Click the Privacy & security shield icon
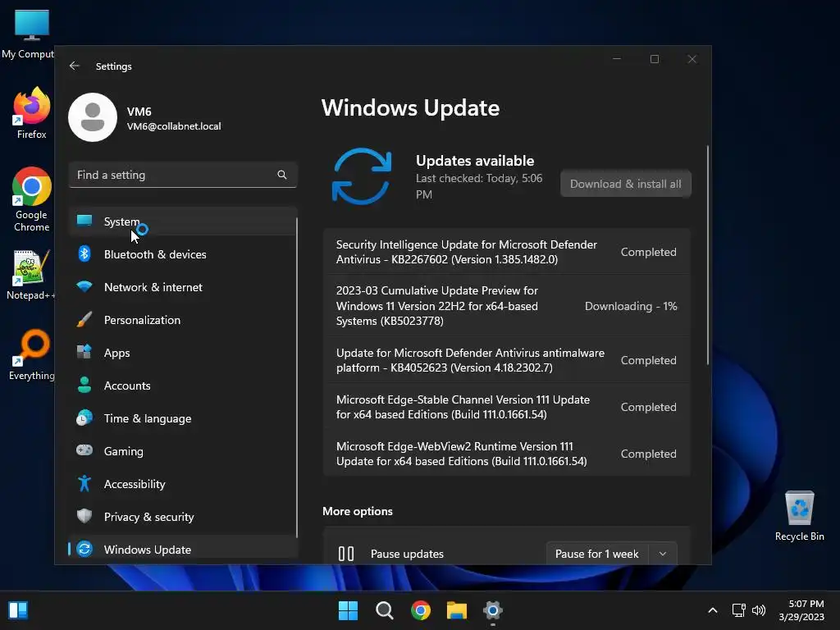 coord(84,516)
